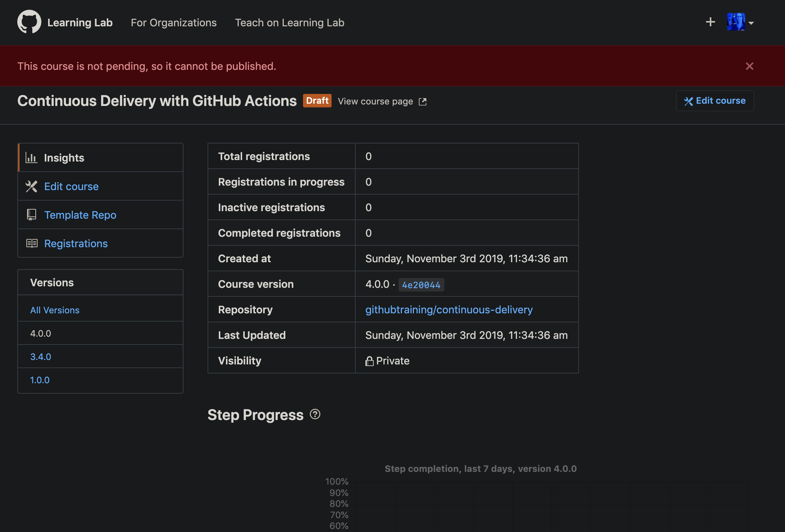The image size is (785, 532).
Task: Open the For Organizations menu item
Action: [173, 23]
